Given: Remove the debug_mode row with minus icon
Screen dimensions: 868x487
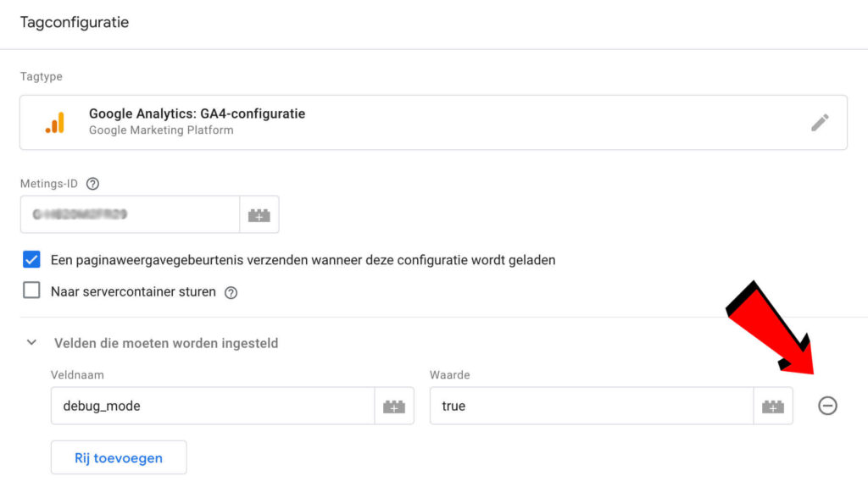Looking at the screenshot, I should click(x=827, y=407).
